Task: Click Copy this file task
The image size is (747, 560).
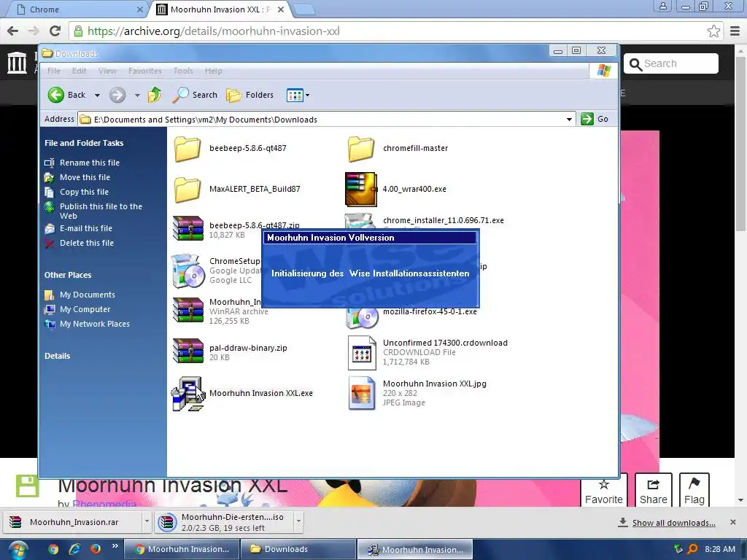Action: (84, 192)
